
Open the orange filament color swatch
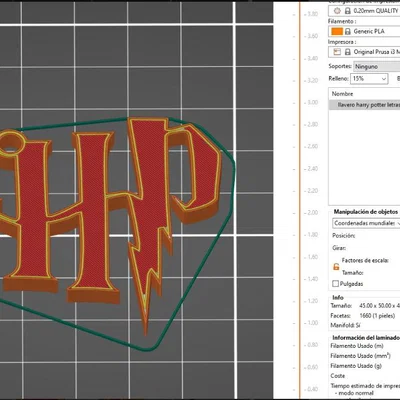click(x=337, y=31)
